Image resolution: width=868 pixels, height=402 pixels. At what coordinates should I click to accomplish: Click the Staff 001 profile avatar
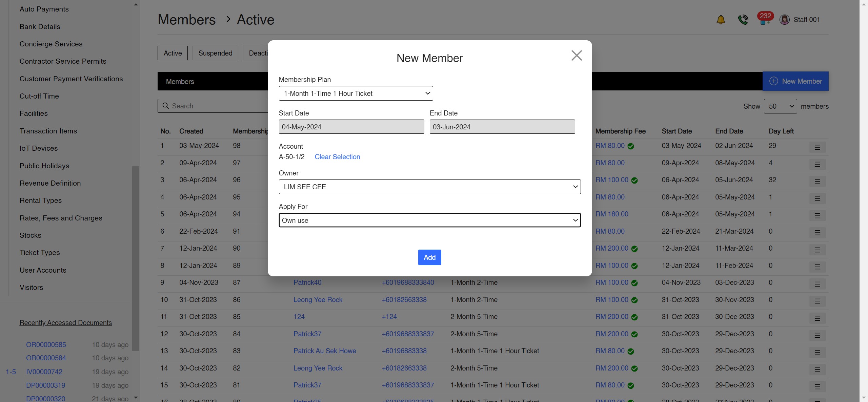tap(785, 19)
